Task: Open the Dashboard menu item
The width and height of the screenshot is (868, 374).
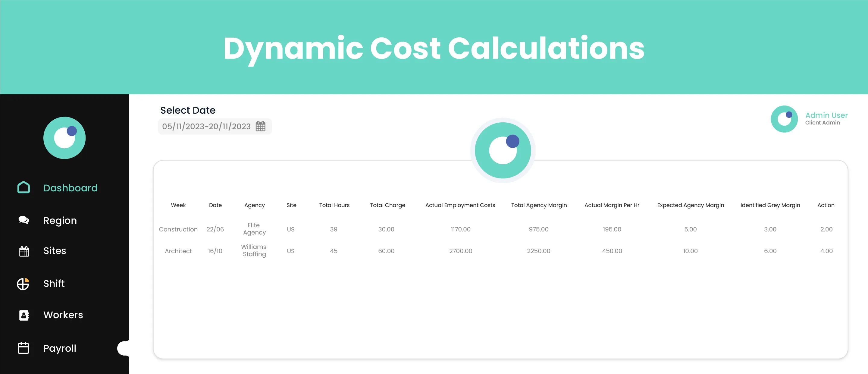Action: coord(70,188)
